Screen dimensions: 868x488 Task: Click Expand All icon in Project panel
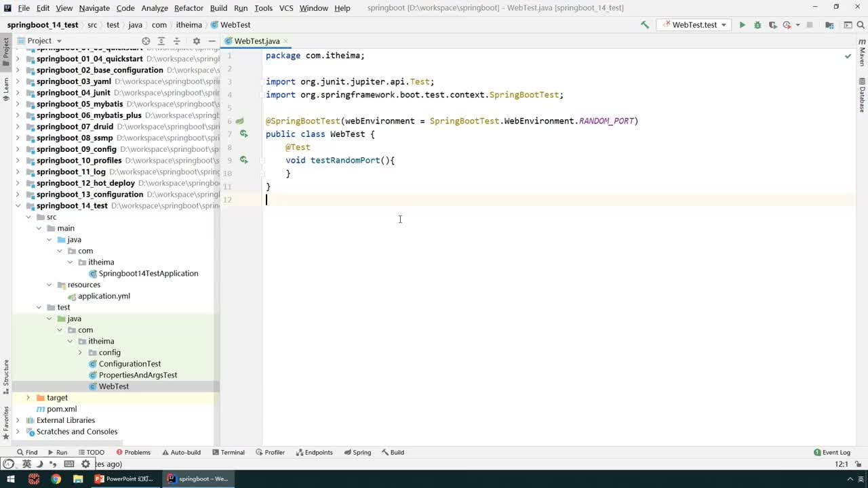(161, 41)
